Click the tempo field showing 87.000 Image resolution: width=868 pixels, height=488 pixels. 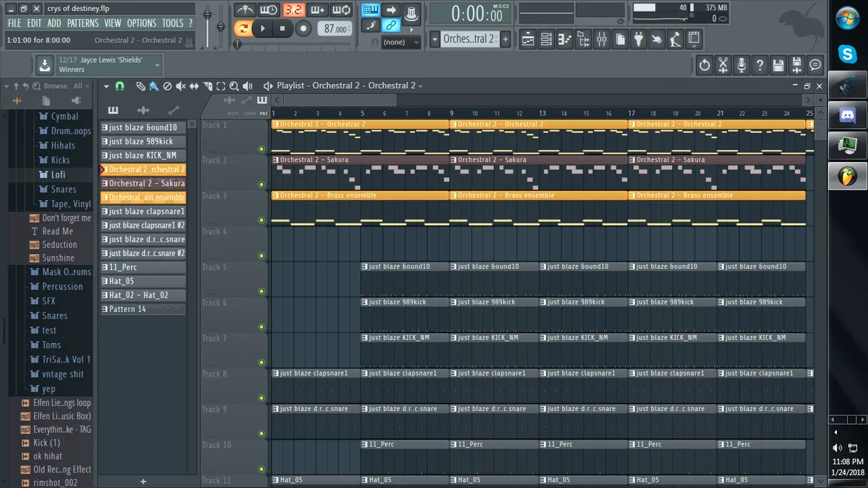point(334,28)
